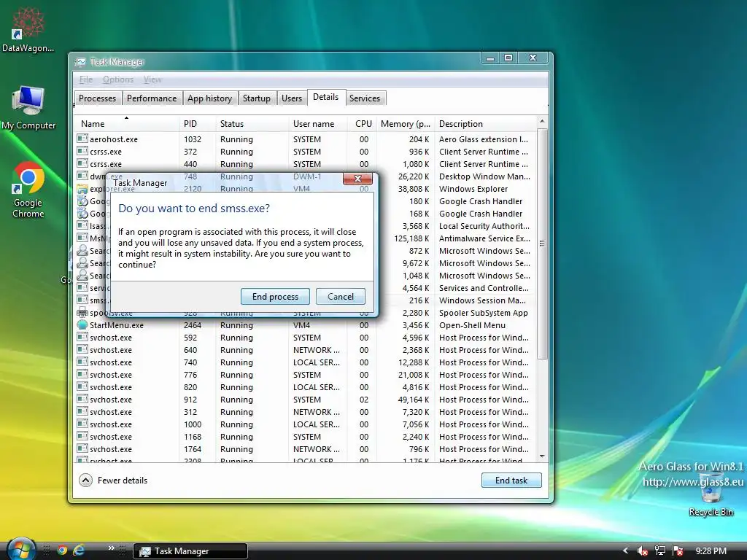The image size is (747, 560).
Task: Click icon of svchost.exe PID 640
Action: (x=82, y=349)
